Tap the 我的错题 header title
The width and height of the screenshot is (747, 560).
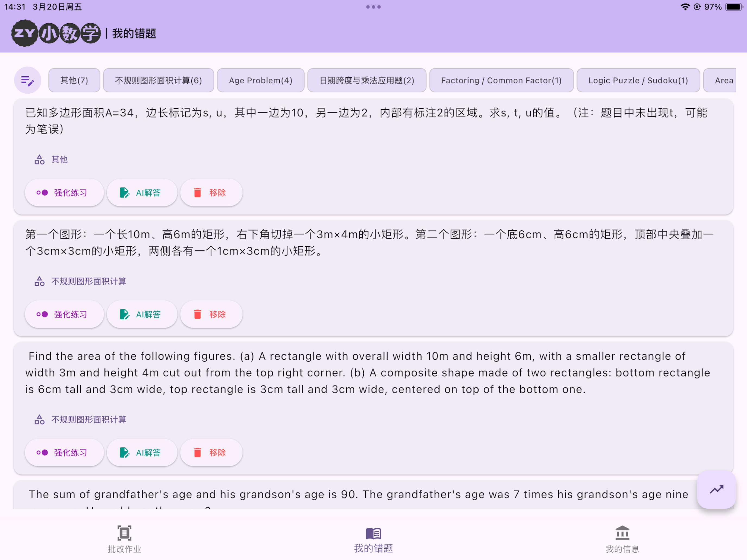[x=134, y=33]
